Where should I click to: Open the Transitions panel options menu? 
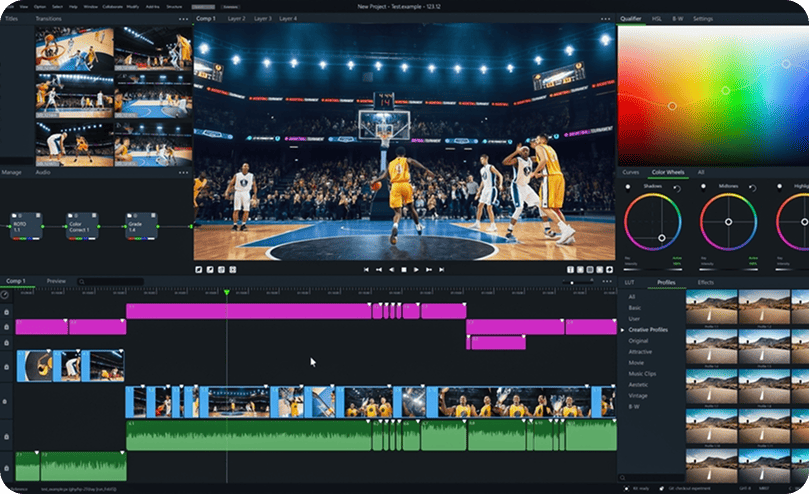[183, 19]
